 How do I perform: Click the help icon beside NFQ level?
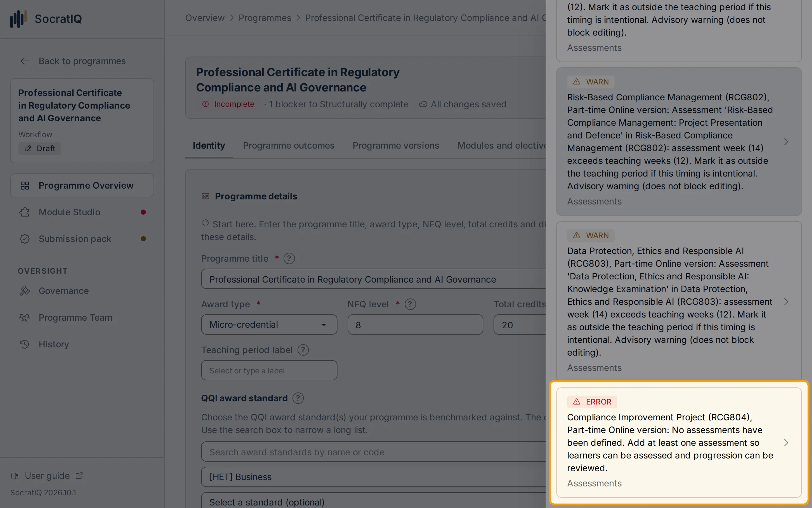pyautogui.click(x=410, y=304)
